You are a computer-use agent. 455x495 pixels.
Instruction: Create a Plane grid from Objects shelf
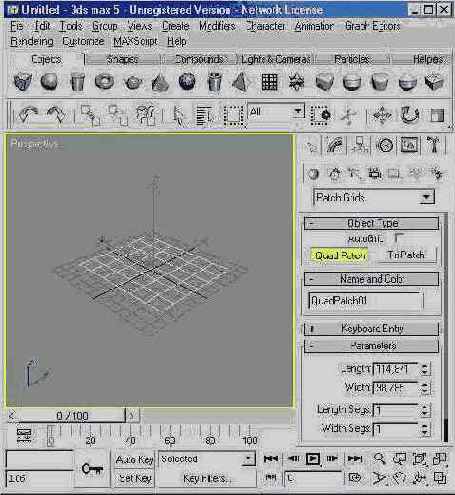pos(269,82)
